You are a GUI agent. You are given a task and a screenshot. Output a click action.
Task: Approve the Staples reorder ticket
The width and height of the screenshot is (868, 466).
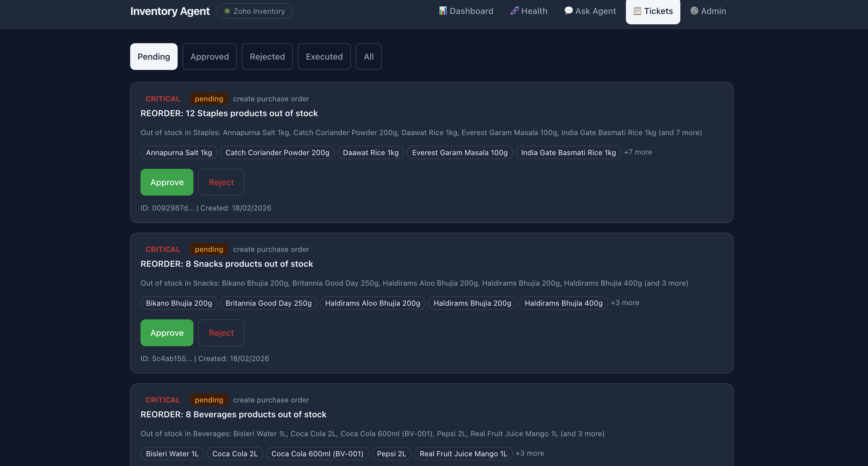166,182
